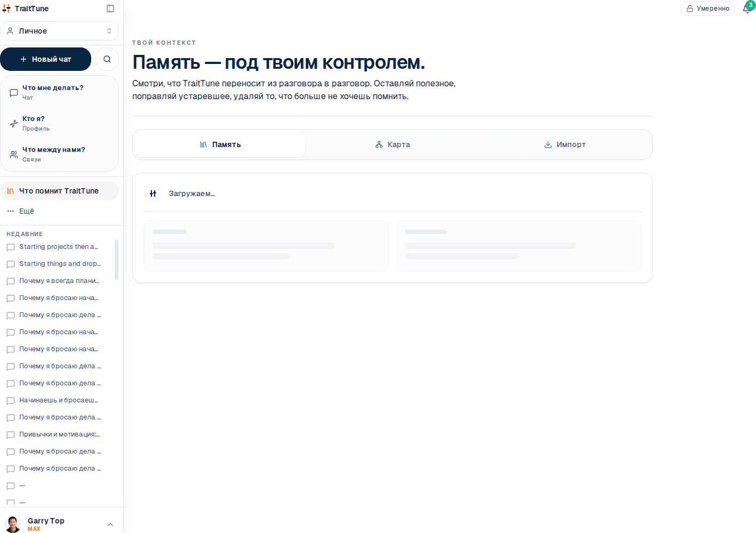Click chat icon of Привычки и мотивация row
Viewport: 756px width, 533px height.
[11, 435]
